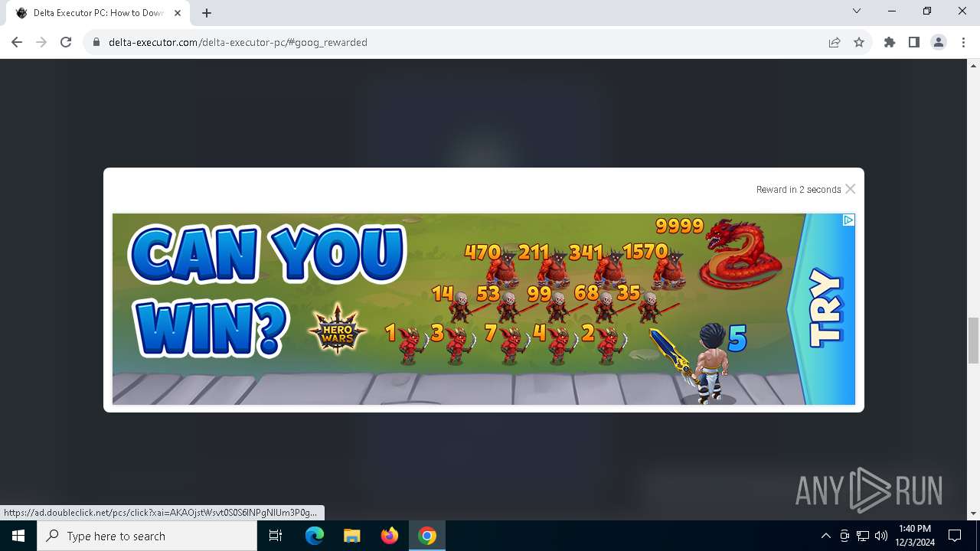
Task: Go forward with the browser arrow
Action: (41, 42)
